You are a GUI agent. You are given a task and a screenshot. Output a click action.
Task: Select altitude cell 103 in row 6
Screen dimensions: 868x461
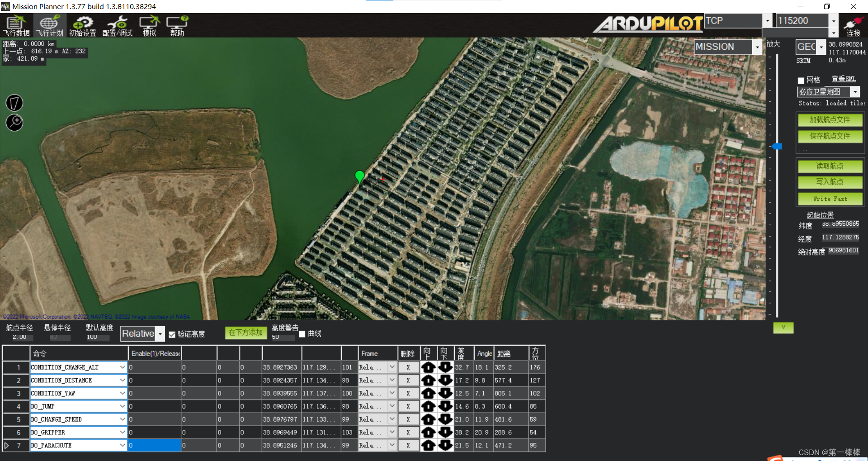point(349,432)
